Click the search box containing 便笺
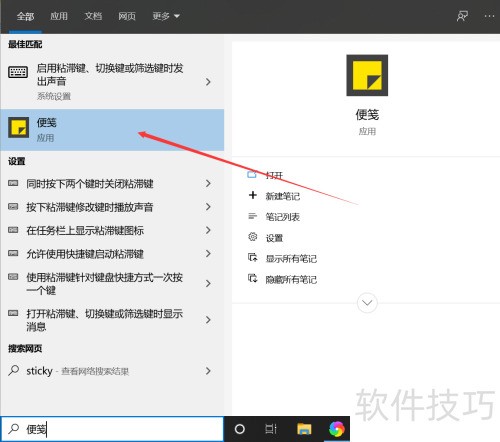500x442 pixels. pyautogui.click(x=112, y=429)
